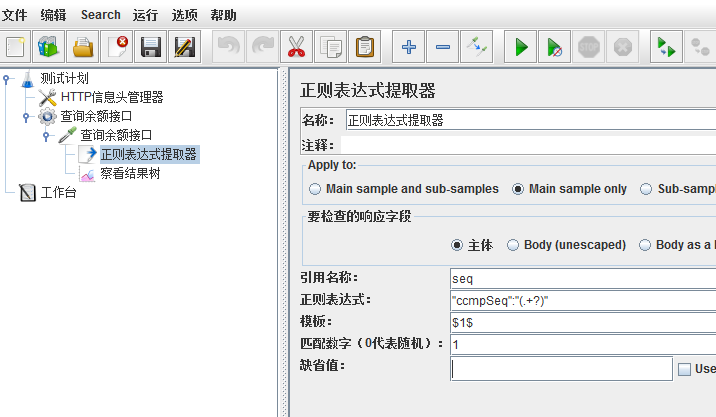Click the Cut scissors icon

pyautogui.click(x=296, y=46)
